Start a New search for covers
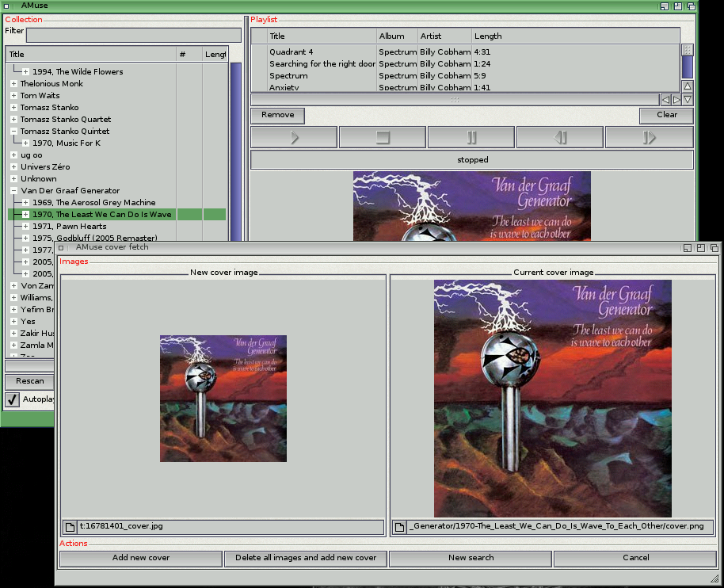Screen dimensions: 724x588 pyautogui.click(x=471, y=558)
